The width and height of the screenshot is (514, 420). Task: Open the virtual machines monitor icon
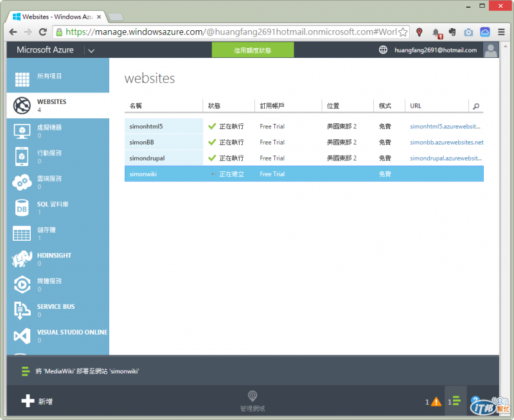tap(22, 131)
